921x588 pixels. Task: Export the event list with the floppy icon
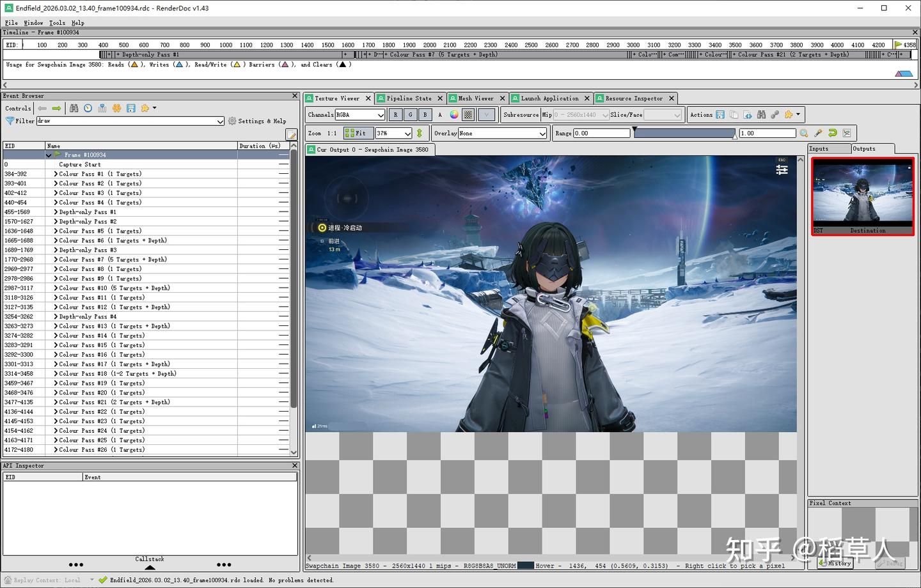pyautogui.click(x=130, y=108)
